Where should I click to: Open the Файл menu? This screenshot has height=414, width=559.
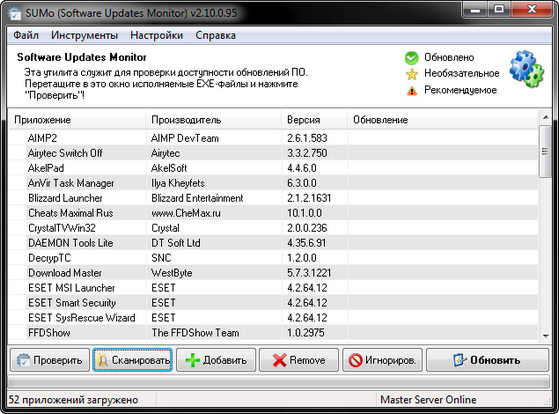26,35
